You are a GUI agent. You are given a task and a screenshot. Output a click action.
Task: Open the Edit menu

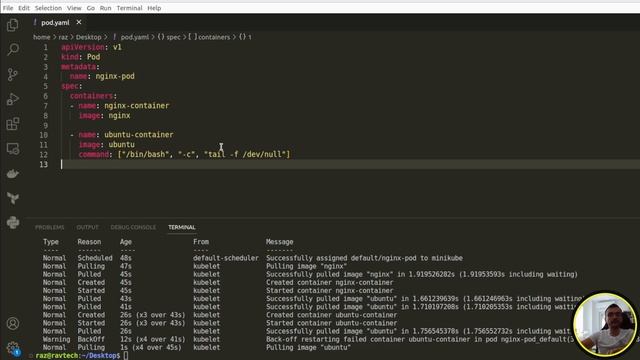pos(24,8)
